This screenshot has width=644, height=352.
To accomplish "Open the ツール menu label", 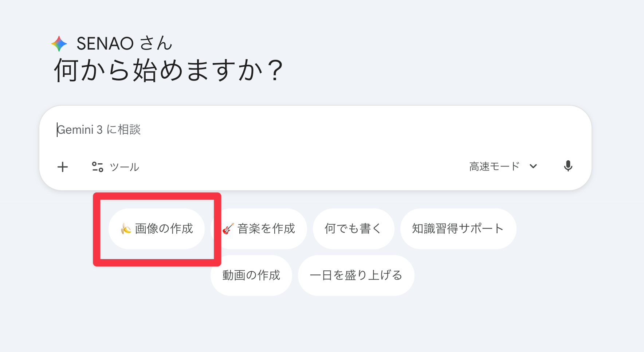I will tap(125, 167).
